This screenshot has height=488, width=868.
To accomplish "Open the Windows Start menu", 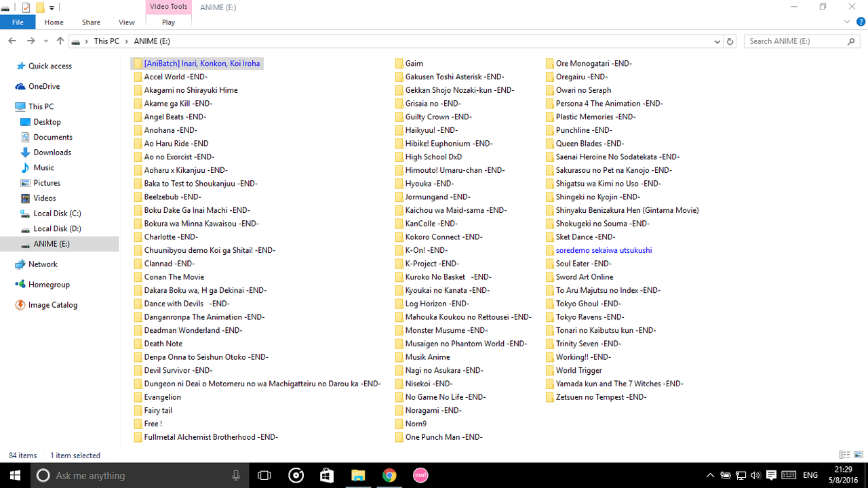I will click(x=15, y=475).
